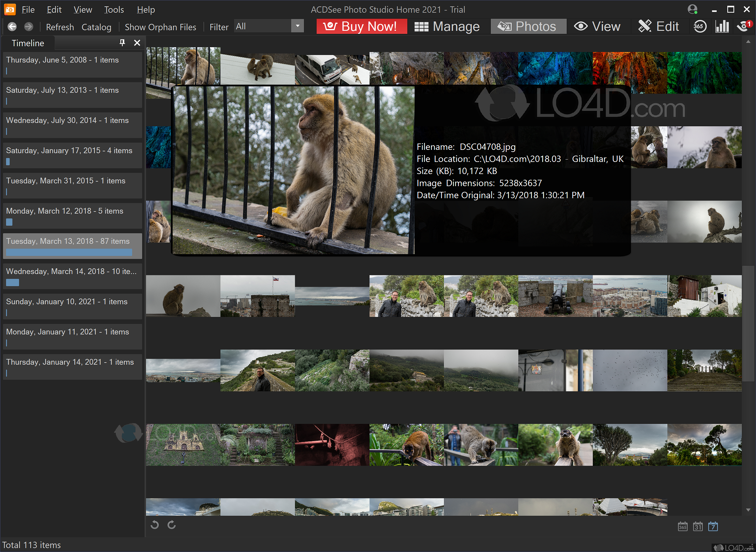Screen dimensions: 756x552
Task: Rotate photo right with clockwise arrow
Action: 171,525
